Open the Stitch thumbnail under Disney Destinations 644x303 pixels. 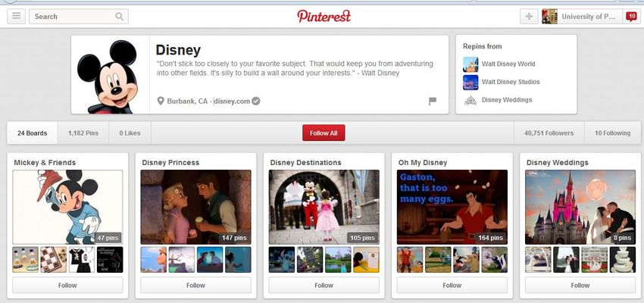pyautogui.click(x=282, y=260)
